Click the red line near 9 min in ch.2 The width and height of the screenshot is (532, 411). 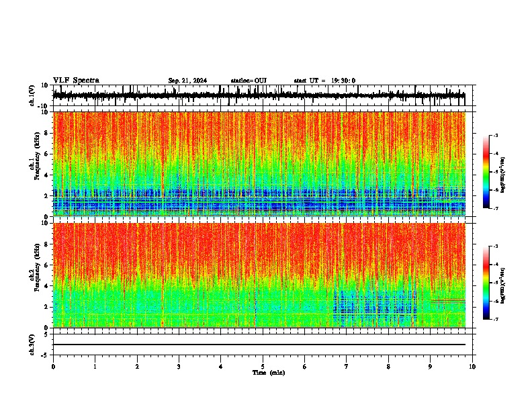pyautogui.click(x=448, y=300)
